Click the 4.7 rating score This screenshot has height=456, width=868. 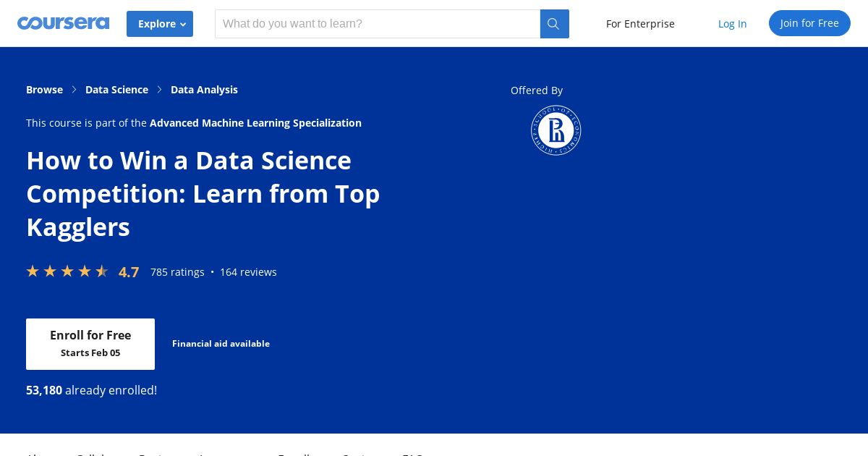coord(129,272)
